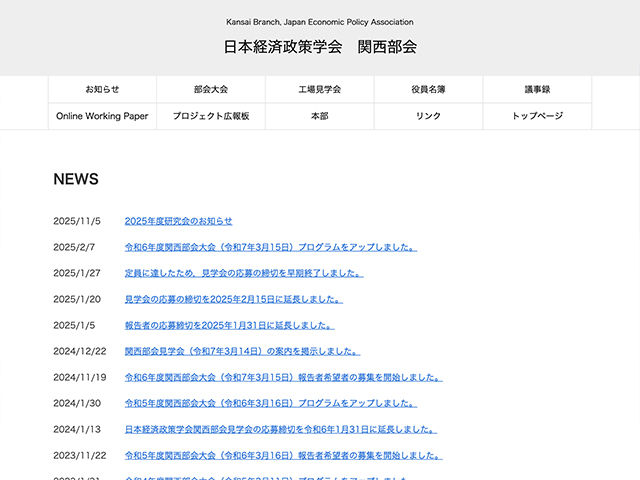Viewport: 640px width, 480px height.
Task: Go to プロジェクト広報板 page
Action: click(211, 116)
